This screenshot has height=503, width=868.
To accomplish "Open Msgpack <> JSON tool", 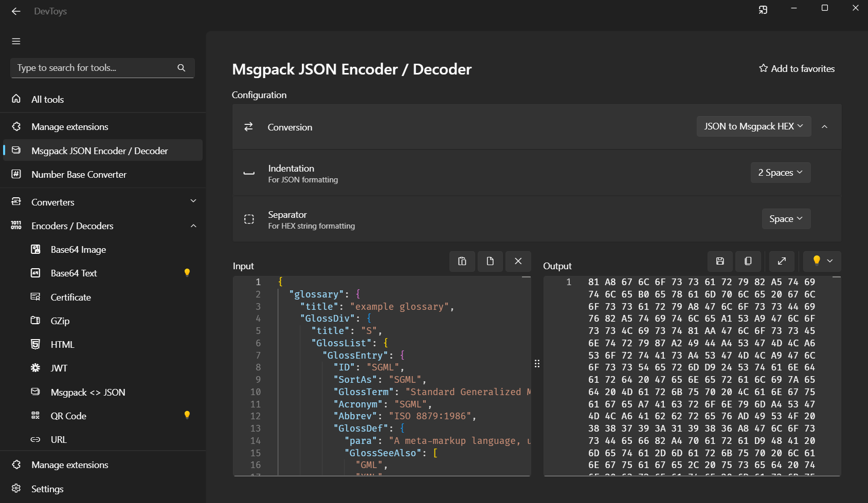I will [x=103, y=392].
